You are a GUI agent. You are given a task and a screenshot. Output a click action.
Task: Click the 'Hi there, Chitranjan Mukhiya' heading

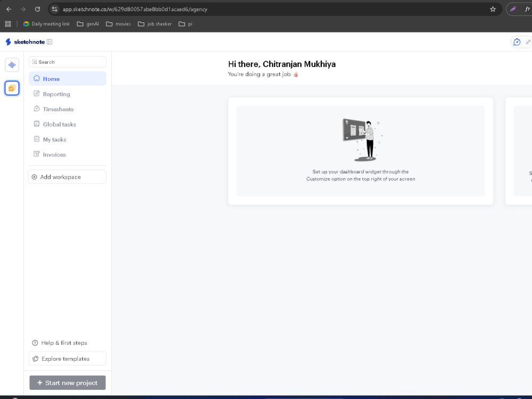[x=282, y=64]
